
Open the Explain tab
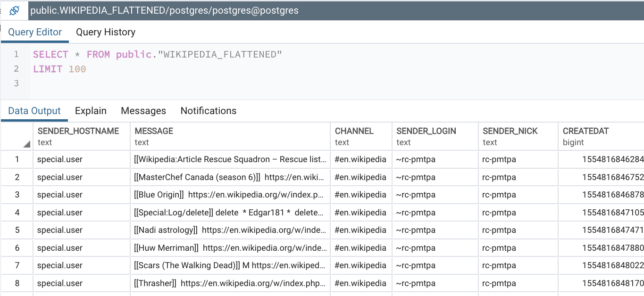click(91, 111)
